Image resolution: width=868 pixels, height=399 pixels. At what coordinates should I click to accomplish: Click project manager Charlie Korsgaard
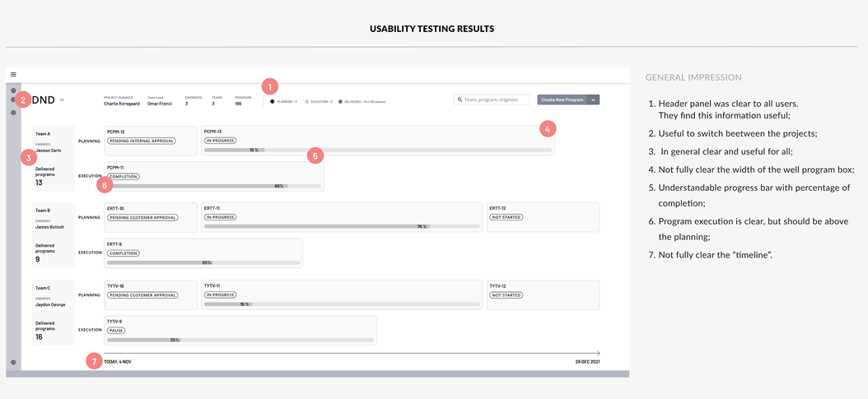pos(122,104)
